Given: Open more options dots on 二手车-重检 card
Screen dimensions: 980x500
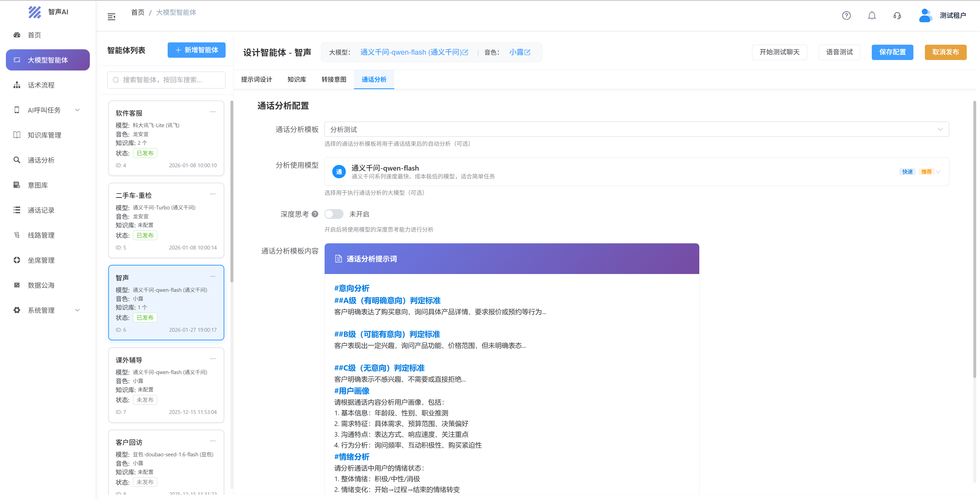Looking at the screenshot, I should [x=213, y=194].
